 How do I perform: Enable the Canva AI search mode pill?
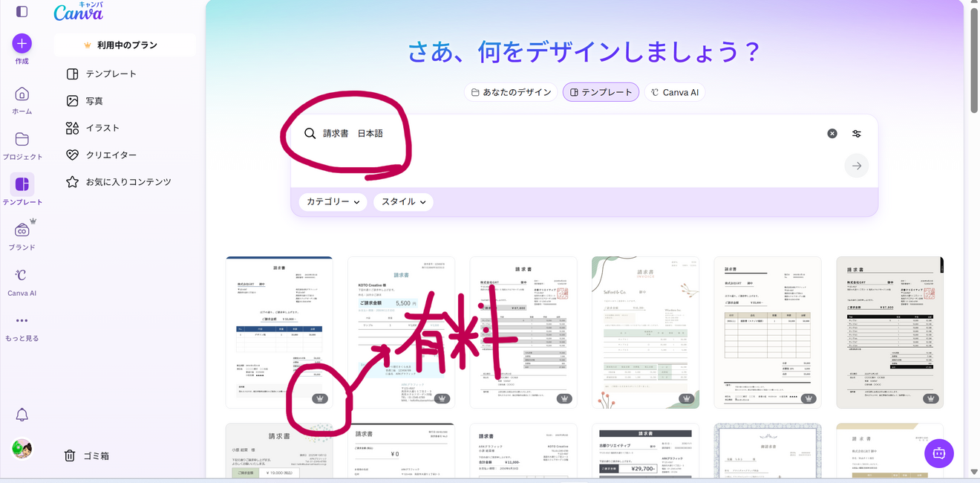pyautogui.click(x=673, y=91)
